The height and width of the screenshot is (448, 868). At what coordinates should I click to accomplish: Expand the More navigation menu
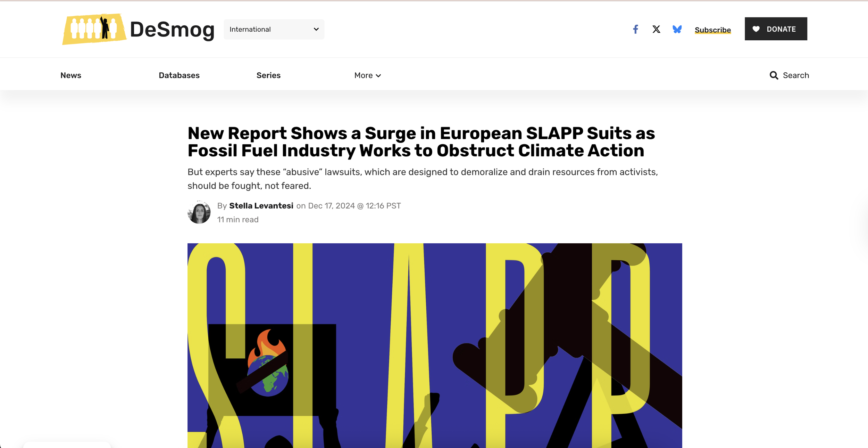pyautogui.click(x=363, y=75)
